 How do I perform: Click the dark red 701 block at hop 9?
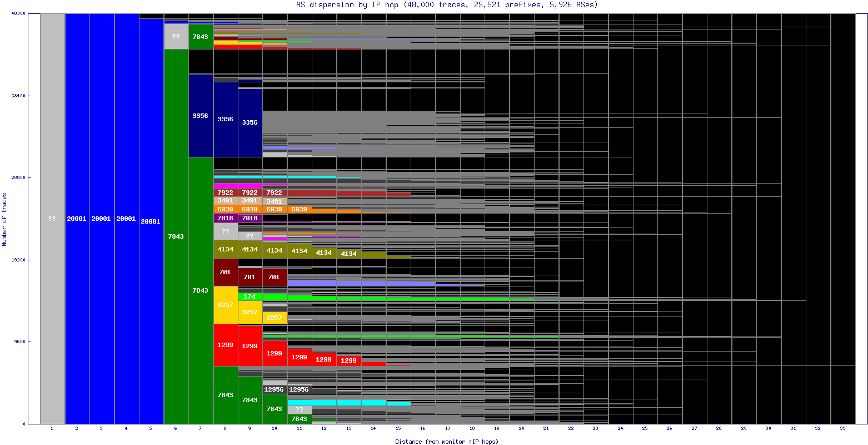[250, 277]
